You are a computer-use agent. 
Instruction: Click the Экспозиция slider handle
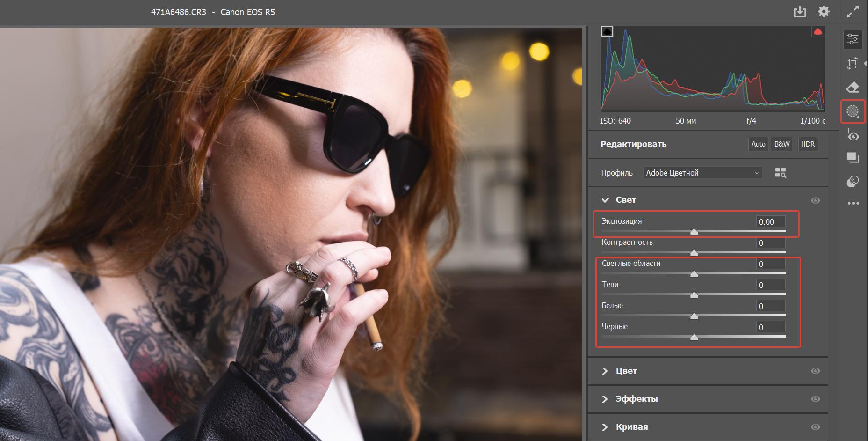tap(694, 232)
